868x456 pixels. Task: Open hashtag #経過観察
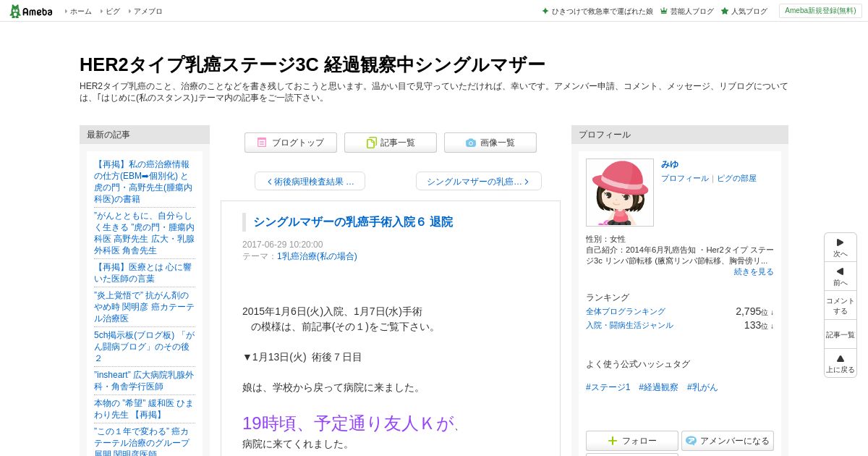658,387
